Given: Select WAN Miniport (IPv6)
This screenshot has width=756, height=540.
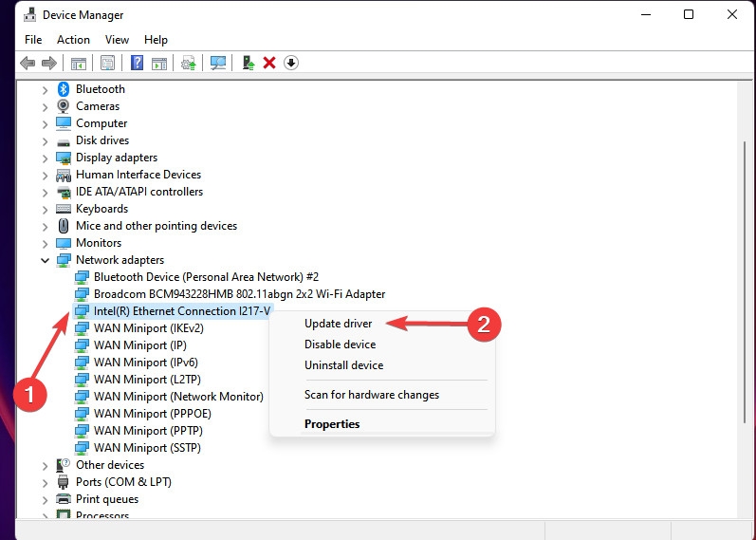Looking at the screenshot, I should (x=146, y=363).
